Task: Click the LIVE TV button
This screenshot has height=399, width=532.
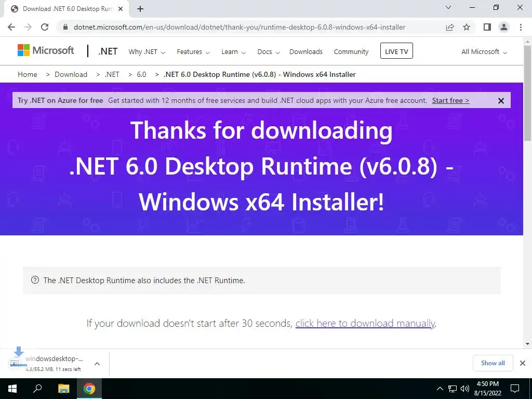Action: click(396, 51)
